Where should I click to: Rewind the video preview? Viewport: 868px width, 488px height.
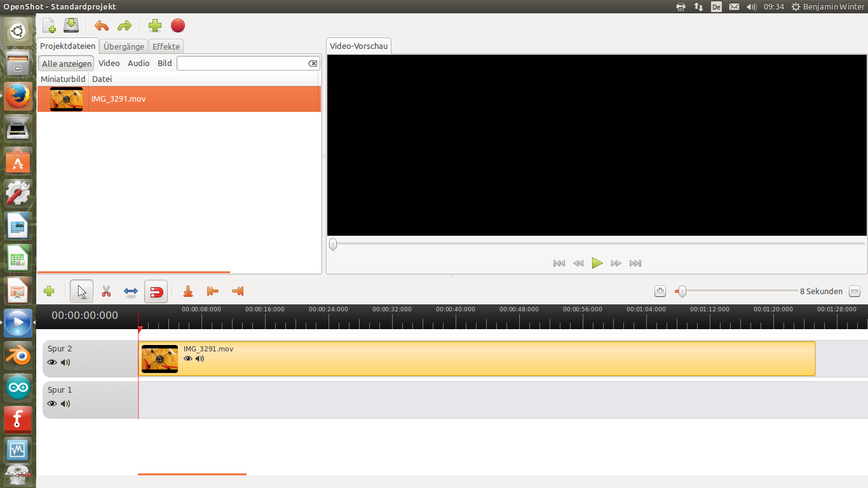[578, 263]
